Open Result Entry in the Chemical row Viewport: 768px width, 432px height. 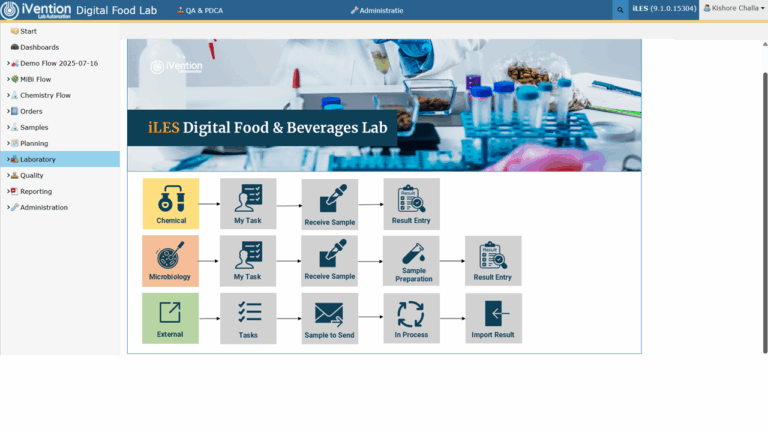point(411,204)
